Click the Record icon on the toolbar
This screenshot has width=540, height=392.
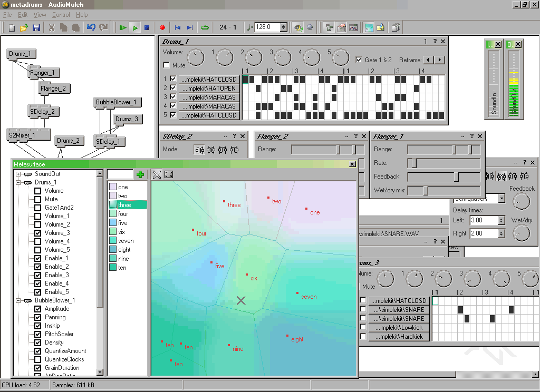162,27
